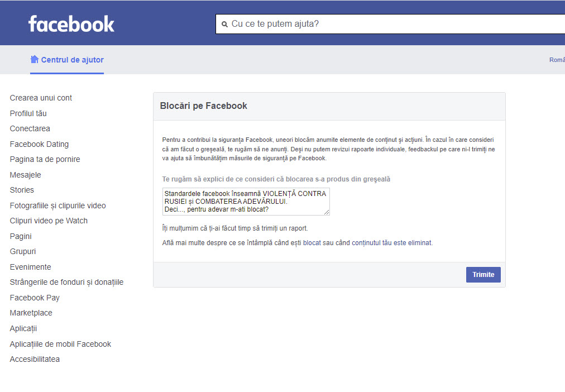Follow the 'blocat' hyperlink

[312, 243]
